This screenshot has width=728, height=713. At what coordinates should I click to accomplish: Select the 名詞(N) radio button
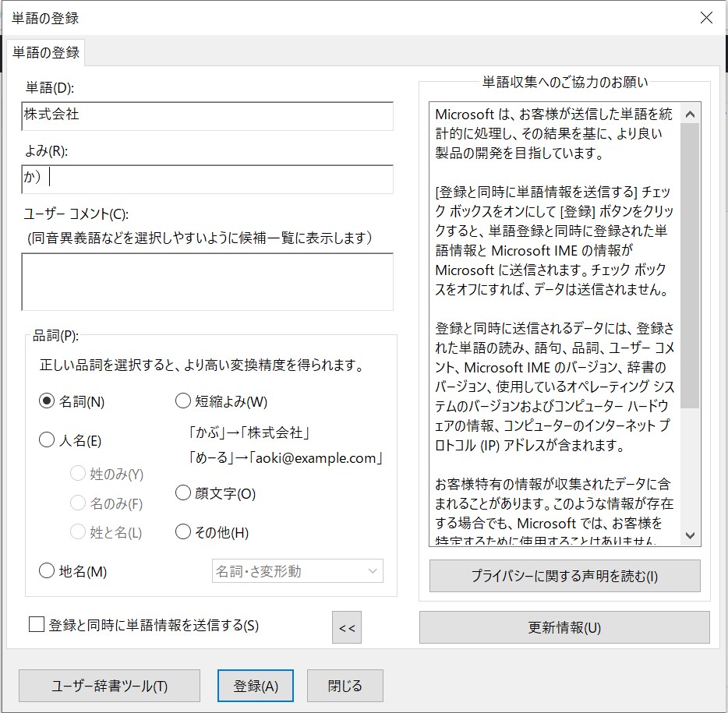tap(47, 401)
